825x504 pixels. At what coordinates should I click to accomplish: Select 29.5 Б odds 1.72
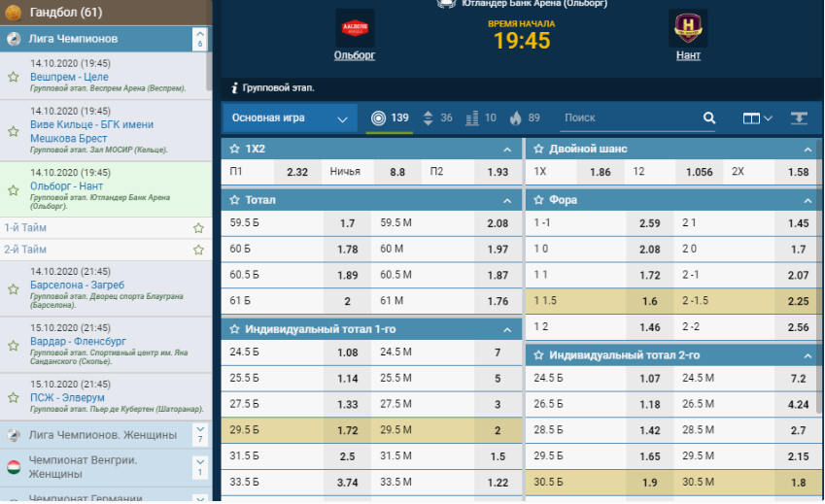click(x=347, y=430)
